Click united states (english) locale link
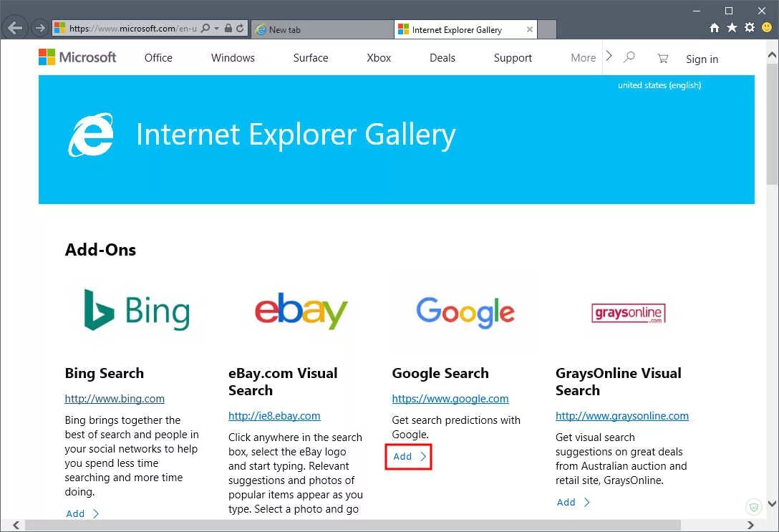Image resolution: width=779 pixels, height=532 pixels. tap(659, 85)
